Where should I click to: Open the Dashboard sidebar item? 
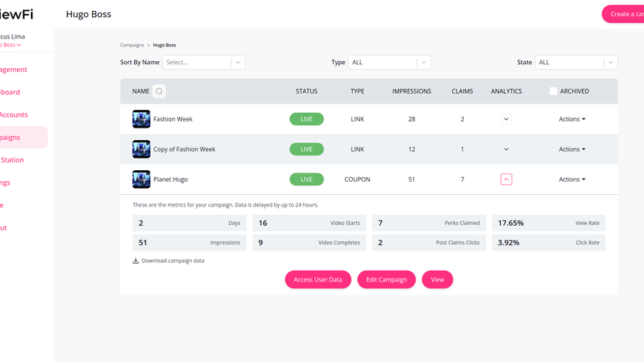tap(10, 92)
